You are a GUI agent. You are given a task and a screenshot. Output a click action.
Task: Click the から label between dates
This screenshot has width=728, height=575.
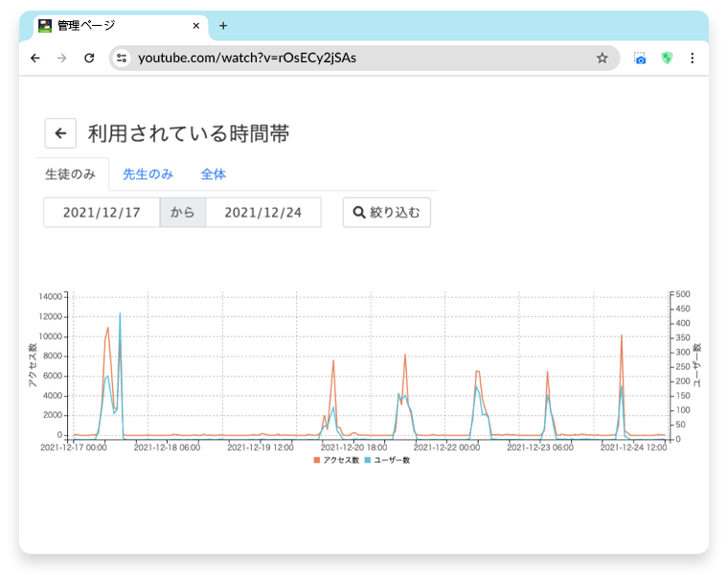(x=182, y=212)
